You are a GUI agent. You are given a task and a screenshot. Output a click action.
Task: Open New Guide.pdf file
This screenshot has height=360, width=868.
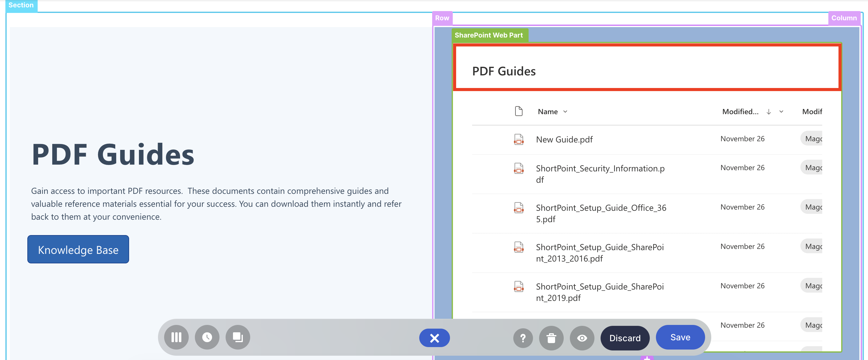(x=564, y=139)
